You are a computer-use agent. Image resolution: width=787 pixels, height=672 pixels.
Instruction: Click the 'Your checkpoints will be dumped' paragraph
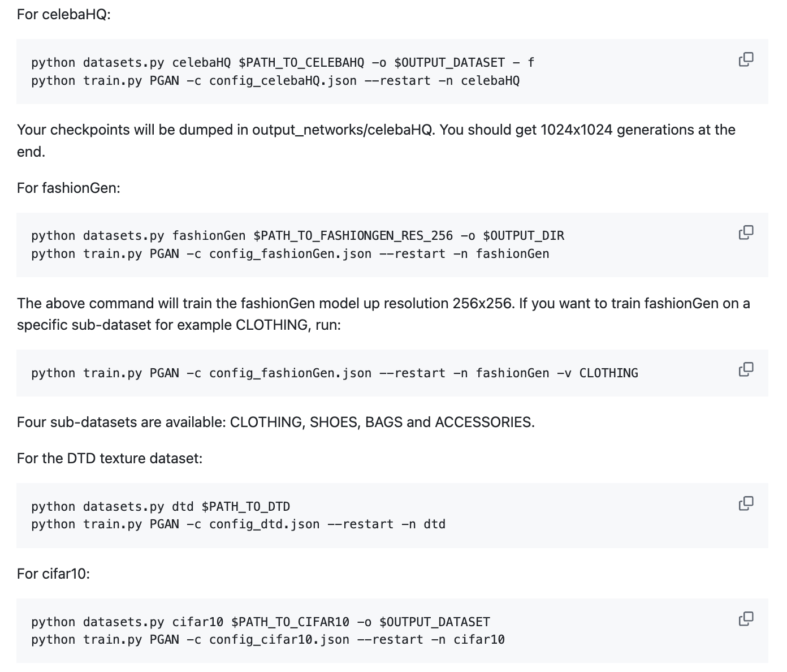[x=376, y=130]
